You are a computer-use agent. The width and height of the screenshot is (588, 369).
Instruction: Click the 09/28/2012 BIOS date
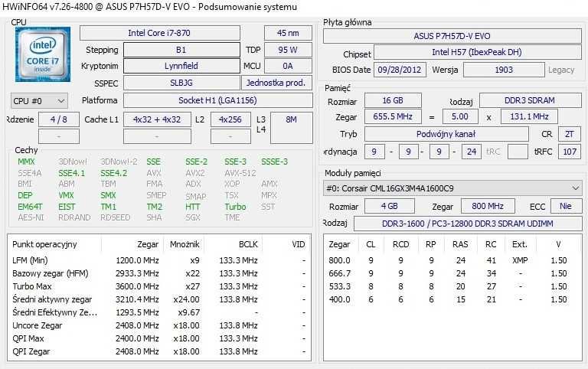400,70
